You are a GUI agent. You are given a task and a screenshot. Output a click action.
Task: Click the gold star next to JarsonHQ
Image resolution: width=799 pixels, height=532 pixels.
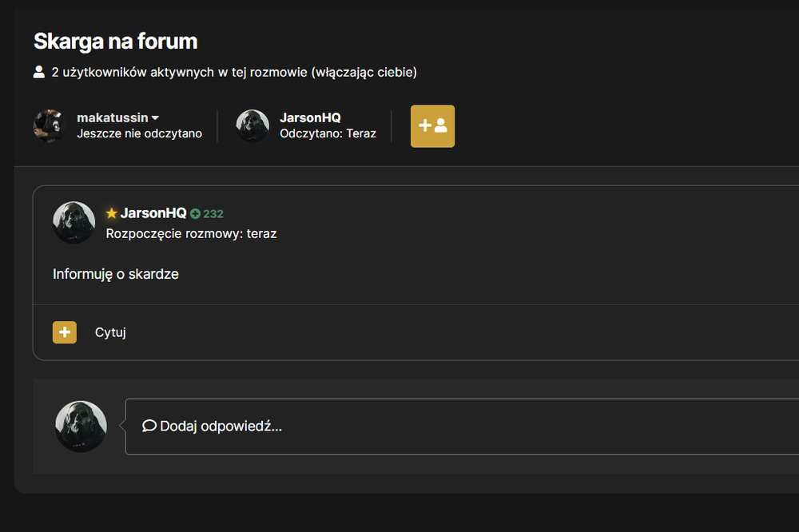[x=112, y=213]
